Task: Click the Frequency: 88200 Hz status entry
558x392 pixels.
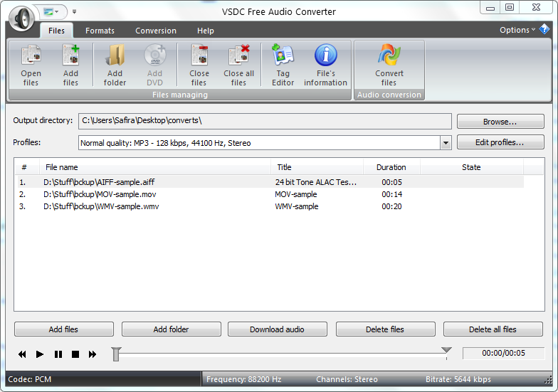Action: (x=243, y=379)
